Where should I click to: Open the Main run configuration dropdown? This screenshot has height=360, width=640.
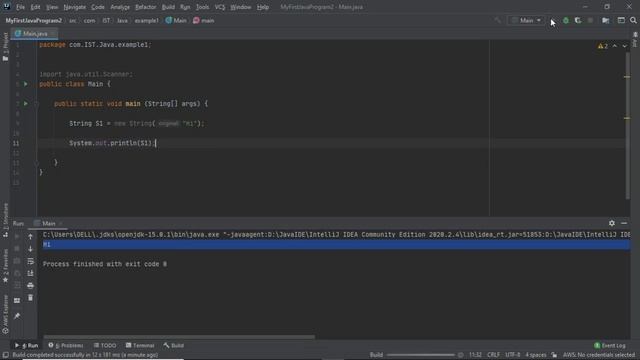coord(527,20)
